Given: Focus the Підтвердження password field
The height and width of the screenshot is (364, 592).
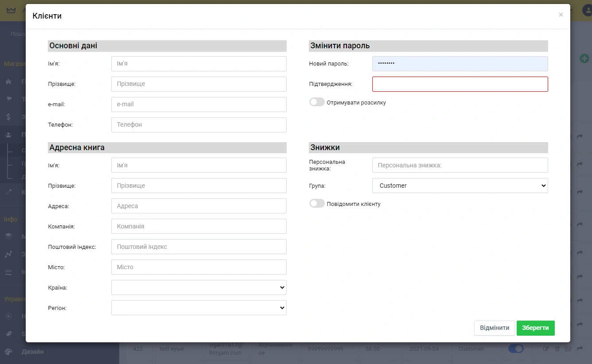Looking at the screenshot, I should 460,84.
